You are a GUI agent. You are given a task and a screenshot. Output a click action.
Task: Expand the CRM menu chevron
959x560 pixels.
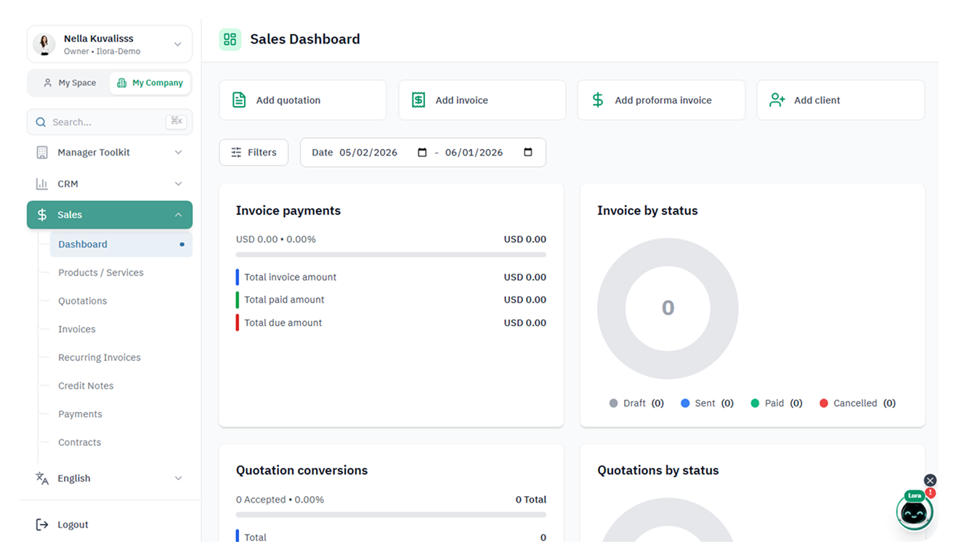[179, 184]
